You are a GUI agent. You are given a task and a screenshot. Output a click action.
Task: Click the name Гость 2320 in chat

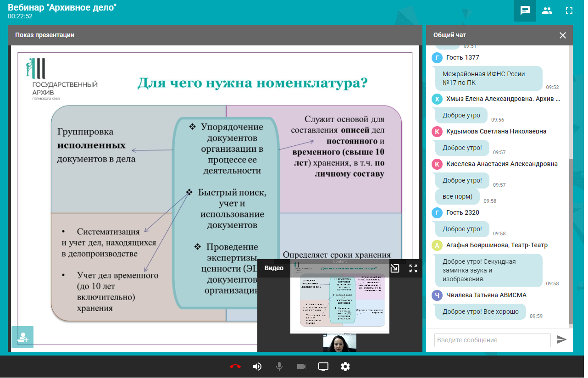click(463, 213)
